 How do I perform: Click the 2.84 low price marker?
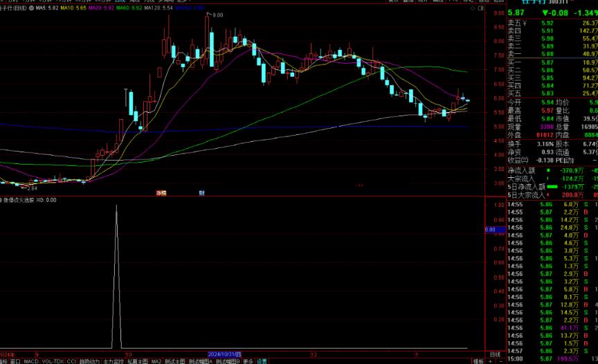(32, 188)
